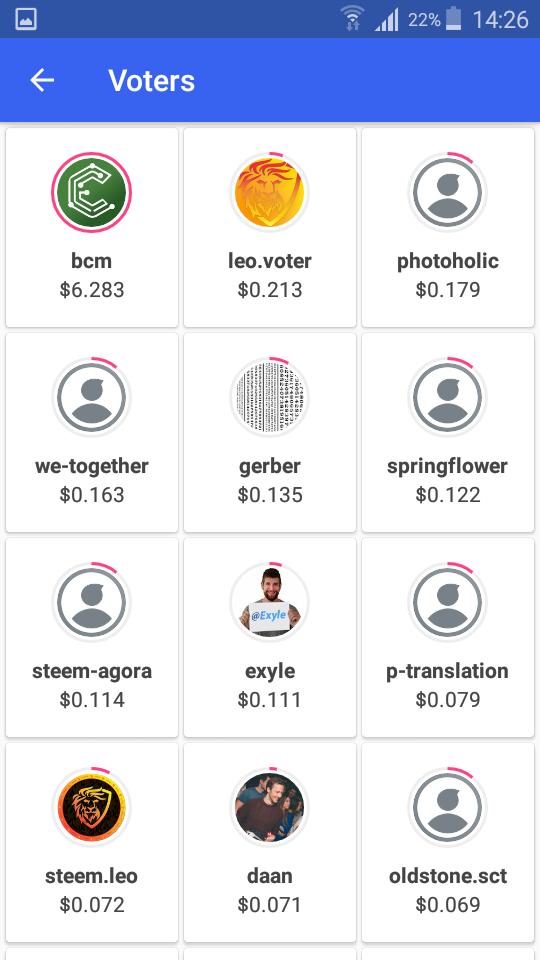Tap steem.leo's black lion shield avatar
The height and width of the screenshot is (960, 540).
tap(91, 808)
